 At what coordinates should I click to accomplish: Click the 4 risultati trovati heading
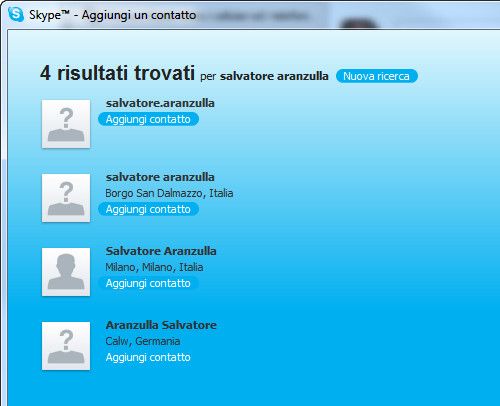pos(117,73)
